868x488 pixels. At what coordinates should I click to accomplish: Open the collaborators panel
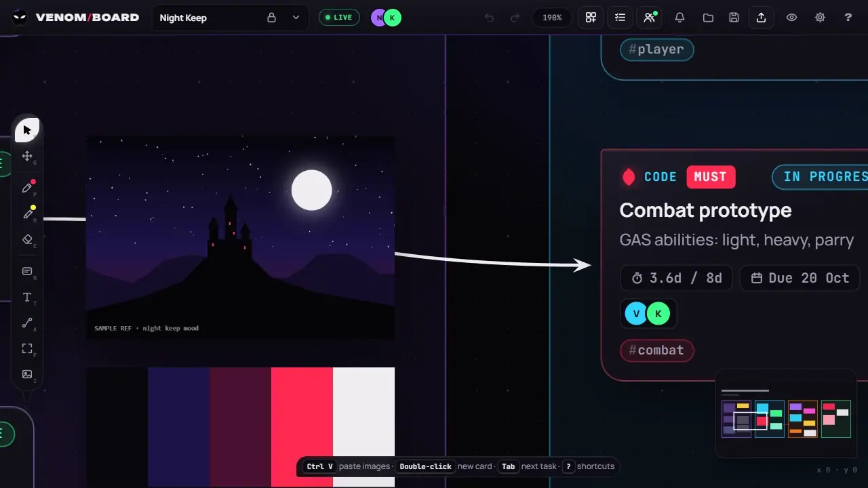click(x=650, y=18)
